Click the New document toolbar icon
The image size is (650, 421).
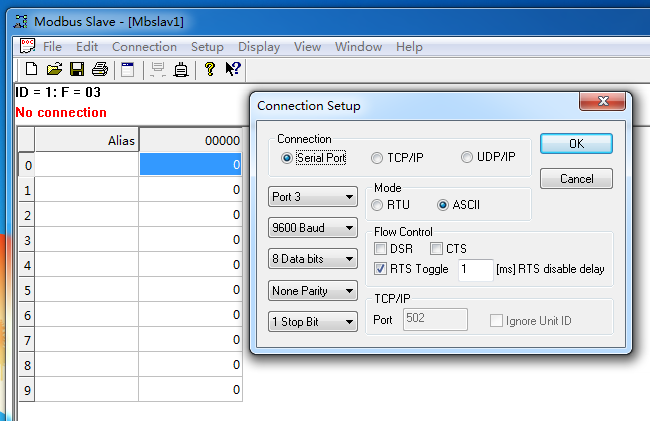pyautogui.click(x=31, y=69)
